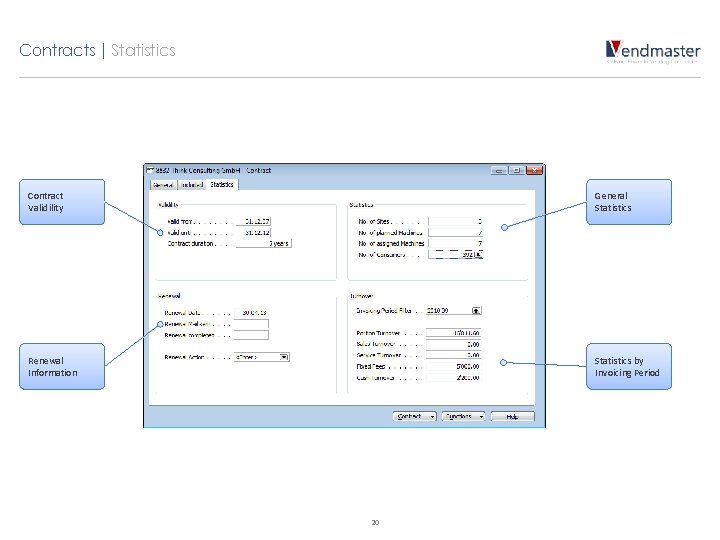Click the Renewal Date field

[251, 313]
